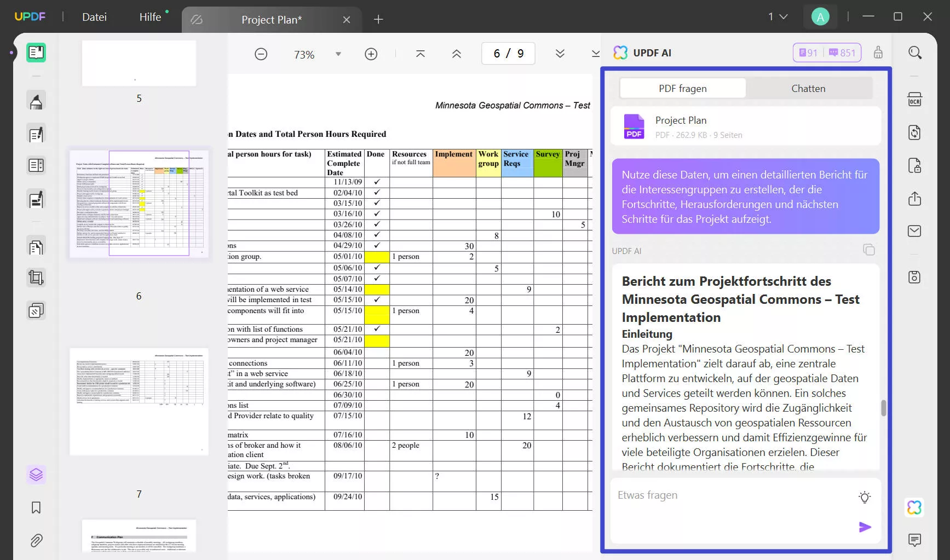950x560 pixels.
Task: Click the lightbulb prompt suggestions icon
Action: coord(865,497)
